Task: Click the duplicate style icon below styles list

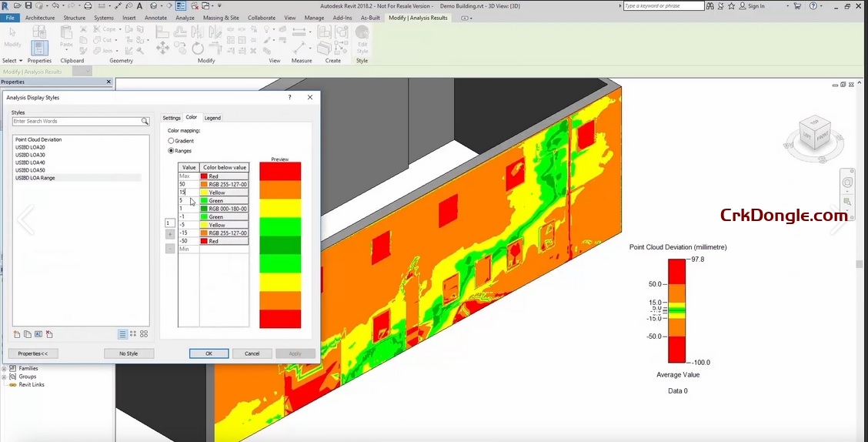Action: click(x=27, y=334)
